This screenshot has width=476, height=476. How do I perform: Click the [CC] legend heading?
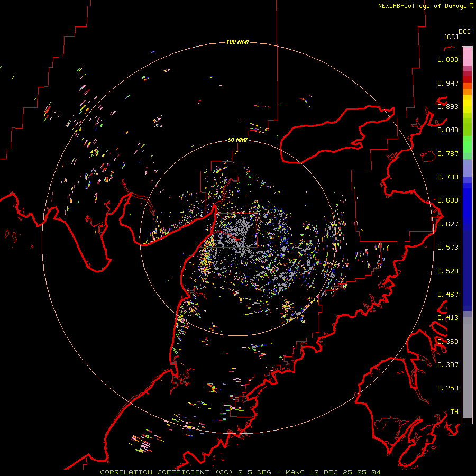451,36
